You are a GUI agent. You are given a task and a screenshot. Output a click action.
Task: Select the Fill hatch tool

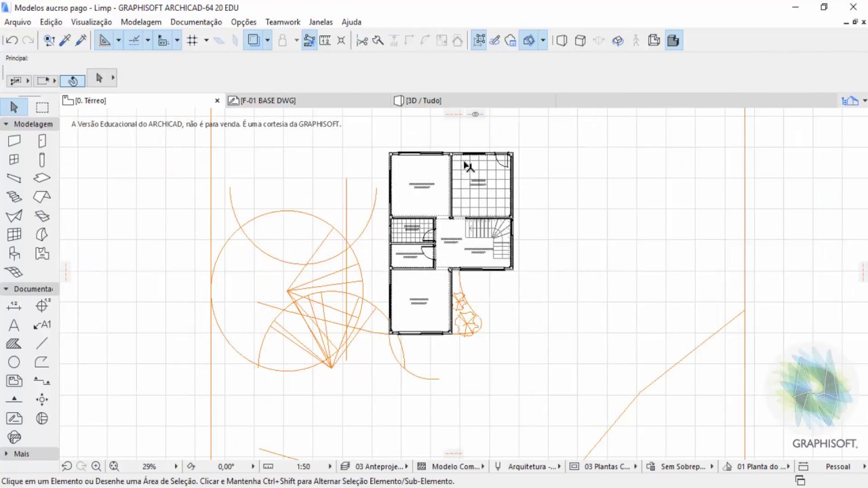click(14, 344)
